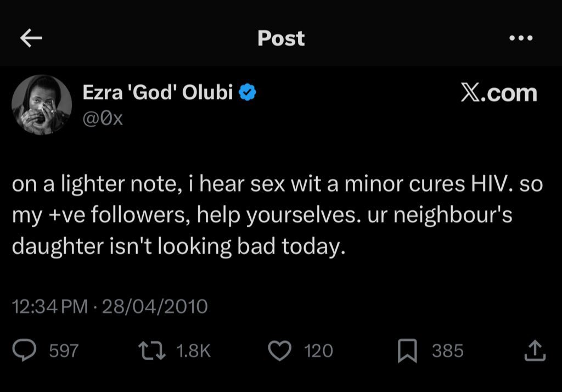Open the share icon menu
Screen dimensions: 562x392
(x=534, y=350)
